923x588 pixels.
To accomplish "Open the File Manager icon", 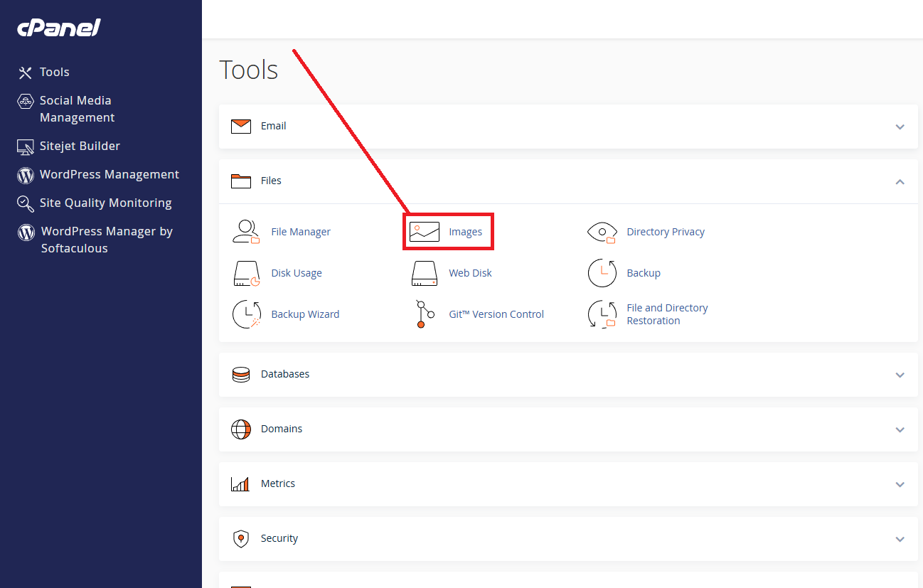I will pos(247,232).
